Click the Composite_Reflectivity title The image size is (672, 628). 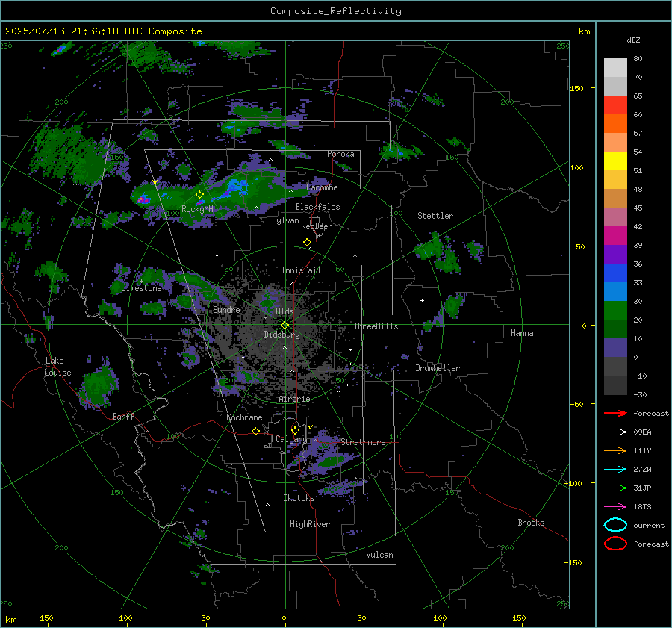pyautogui.click(x=336, y=11)
